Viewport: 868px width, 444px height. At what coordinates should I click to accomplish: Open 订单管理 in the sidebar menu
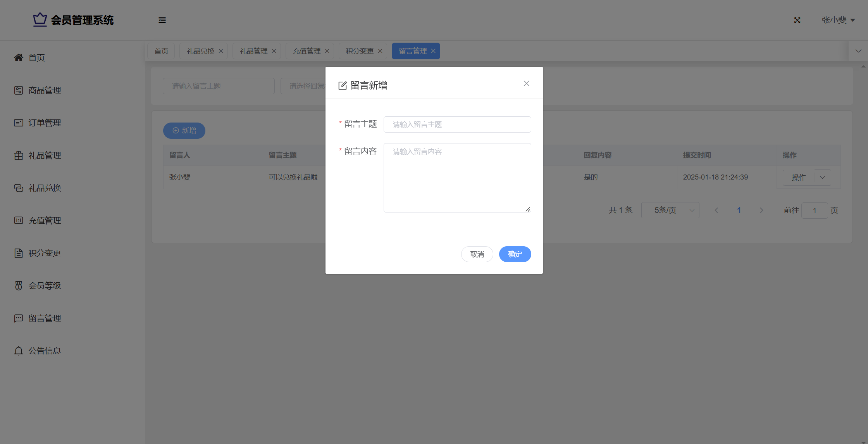coord(45,123)
